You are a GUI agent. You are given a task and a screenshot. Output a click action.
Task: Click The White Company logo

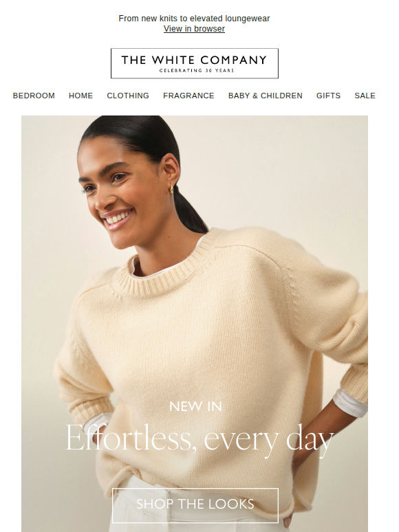(x=195, y=63)
